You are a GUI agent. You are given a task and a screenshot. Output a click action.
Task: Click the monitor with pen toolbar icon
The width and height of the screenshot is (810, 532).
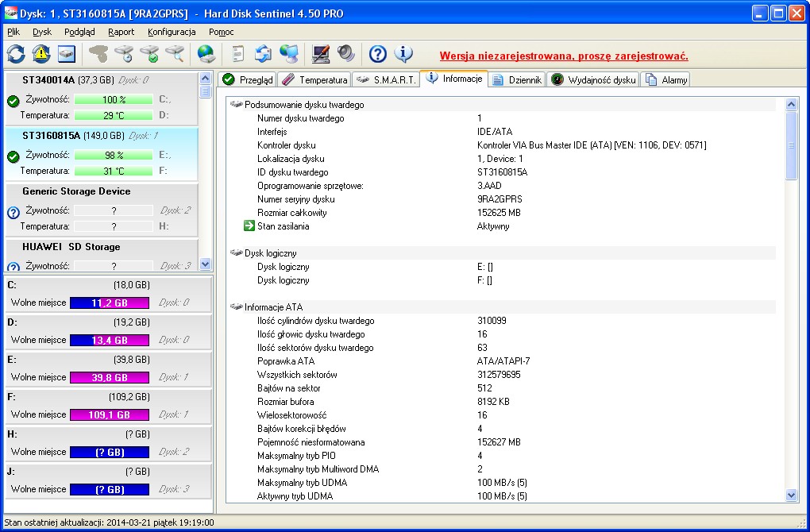(321, 54)
